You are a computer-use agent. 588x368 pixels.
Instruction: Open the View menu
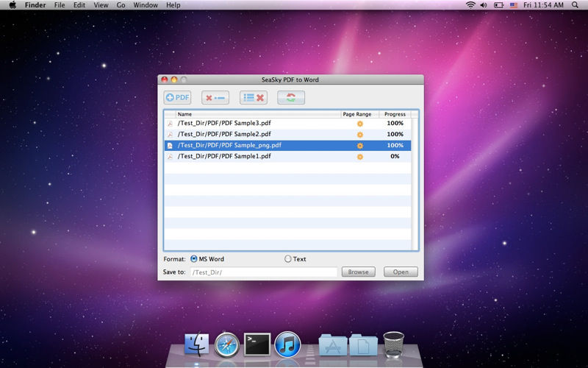pyautogui.click(x=101, y=5)
